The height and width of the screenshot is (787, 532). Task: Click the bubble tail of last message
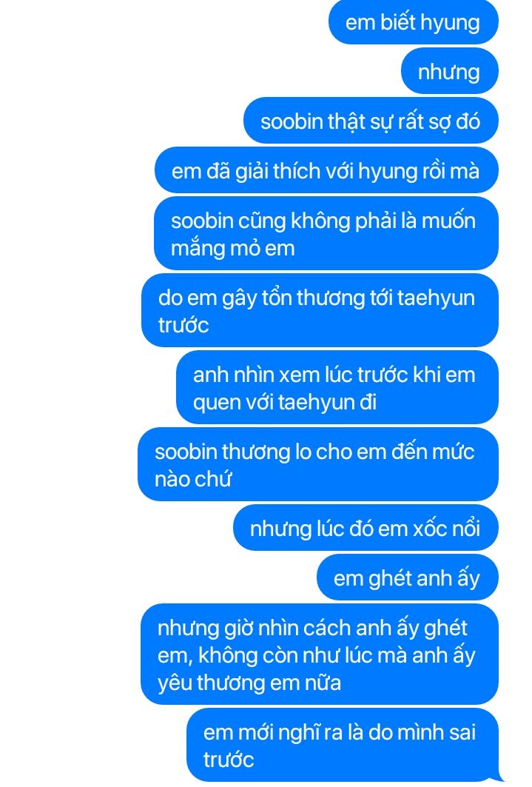click(x=497, y=777)
